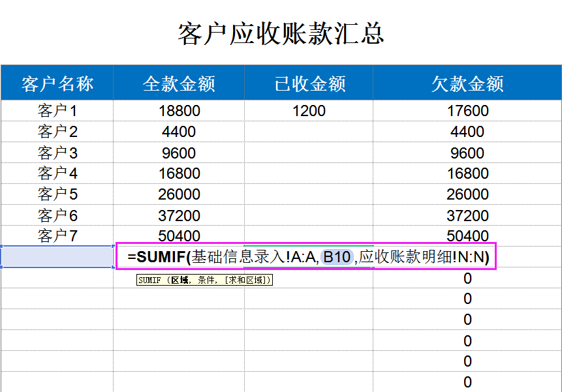Screen dimensions: 562x392
Task: Click the 客户名称 column header
Action: (x=57, y=83)
